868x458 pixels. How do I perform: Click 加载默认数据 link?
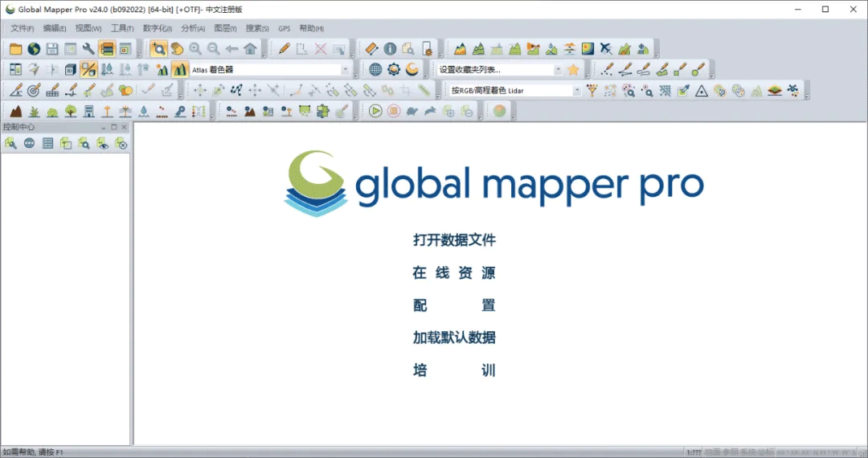[454, 337]
